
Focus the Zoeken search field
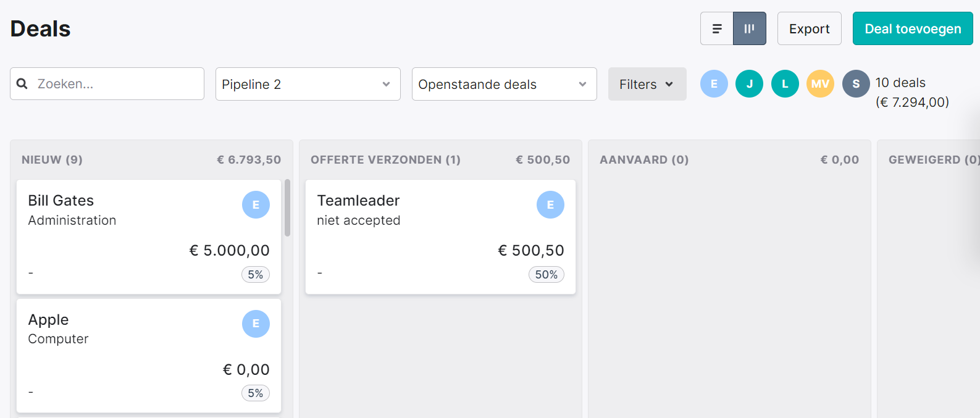[x=107, y=83]
